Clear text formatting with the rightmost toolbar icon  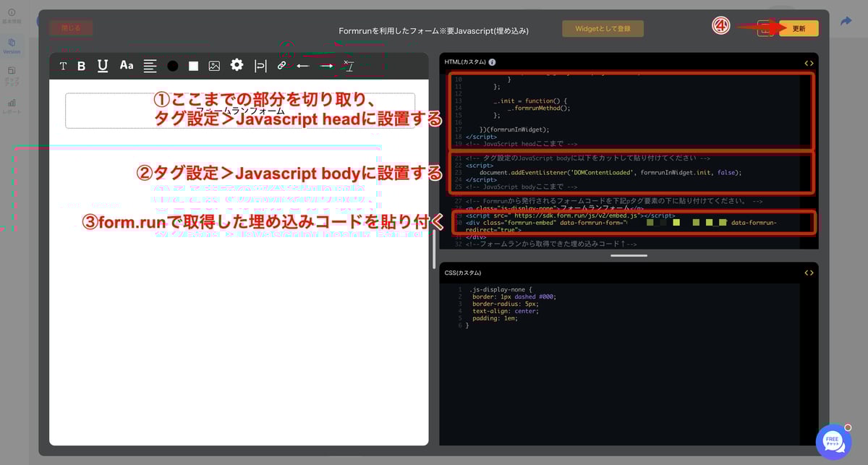pos(348,66)
